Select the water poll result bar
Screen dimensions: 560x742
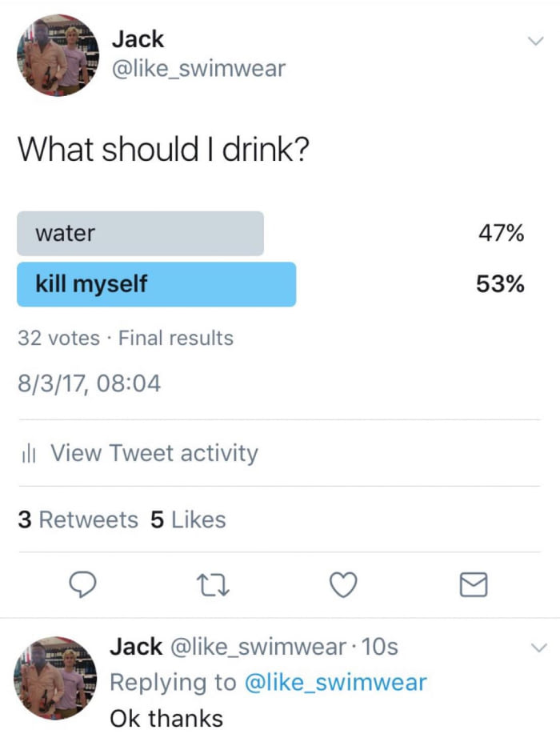(140, 233)
